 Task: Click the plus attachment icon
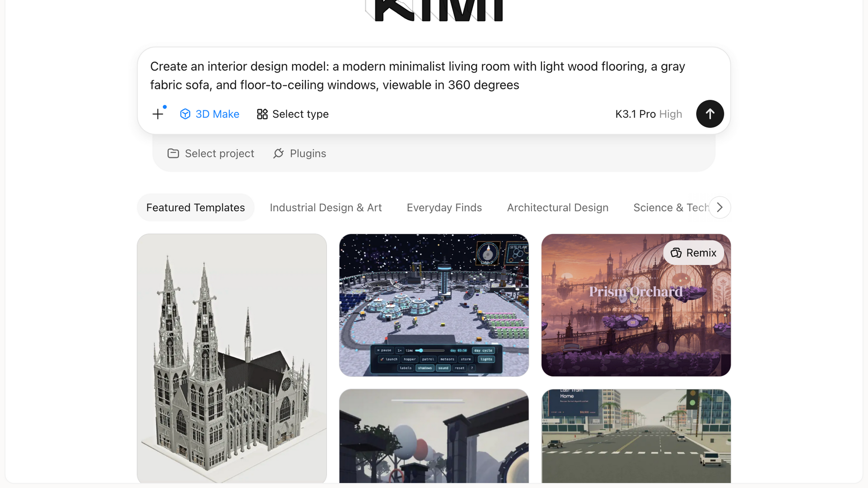158,114
